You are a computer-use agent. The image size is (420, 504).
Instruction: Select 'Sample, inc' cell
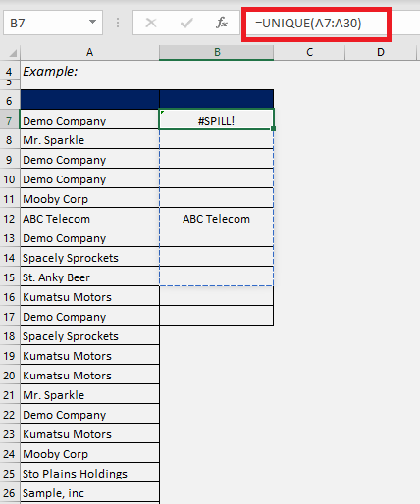coord(89,493)
